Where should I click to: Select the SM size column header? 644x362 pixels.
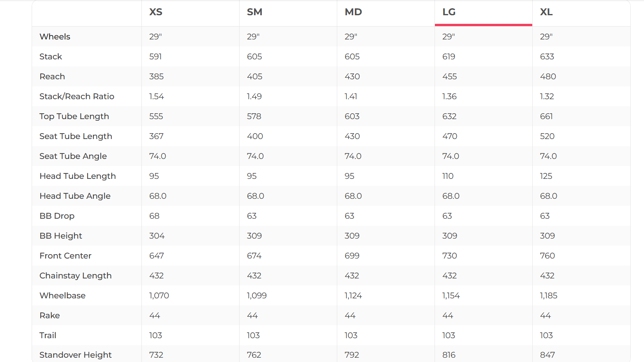pos(254,12)
